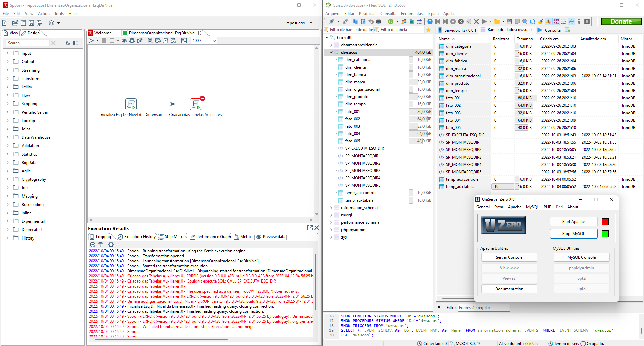Click the Log settings gear icon
644x346 pixels.
[x=111, y=245]
